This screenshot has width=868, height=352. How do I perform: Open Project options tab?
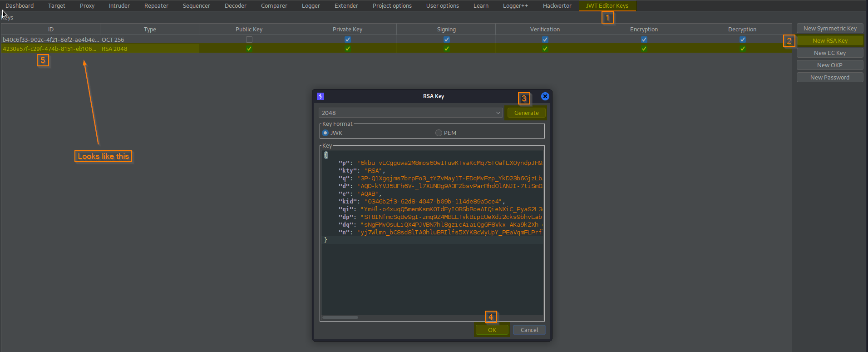(x=392, y=6)
